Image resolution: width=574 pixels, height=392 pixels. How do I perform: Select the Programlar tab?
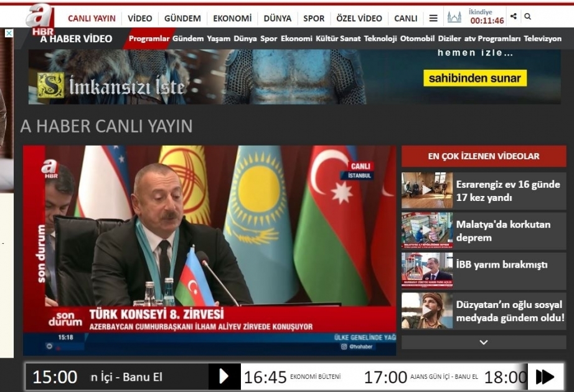pyautogui.click(x=149, y=39)
